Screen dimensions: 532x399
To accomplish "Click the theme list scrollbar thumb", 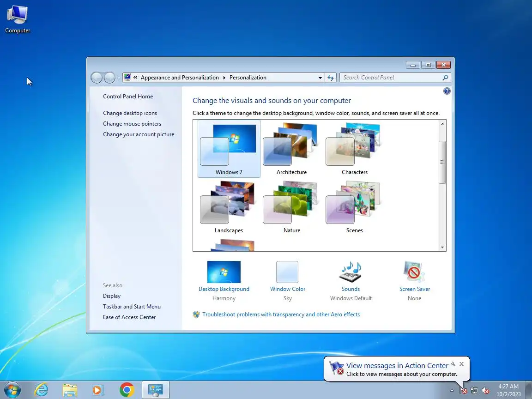I will 442,162.
